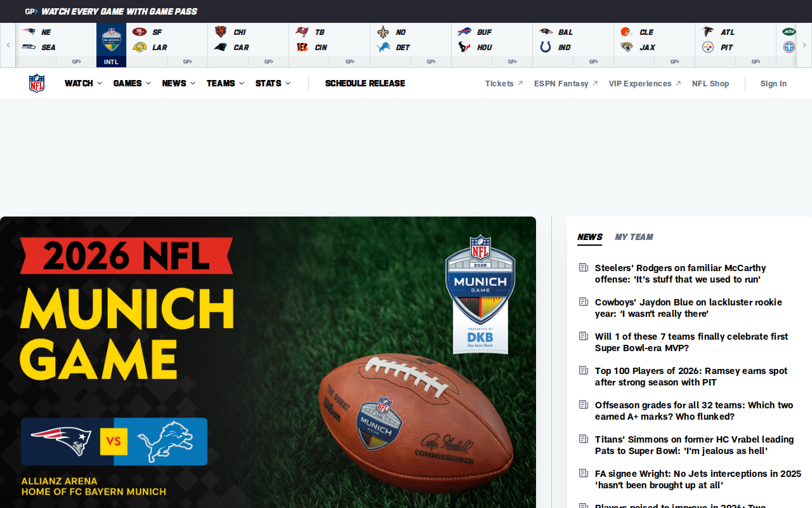This screenshot has height=508, width=812.
Task: Expand the GAMES dropdown menu
Action: [132, 83]
